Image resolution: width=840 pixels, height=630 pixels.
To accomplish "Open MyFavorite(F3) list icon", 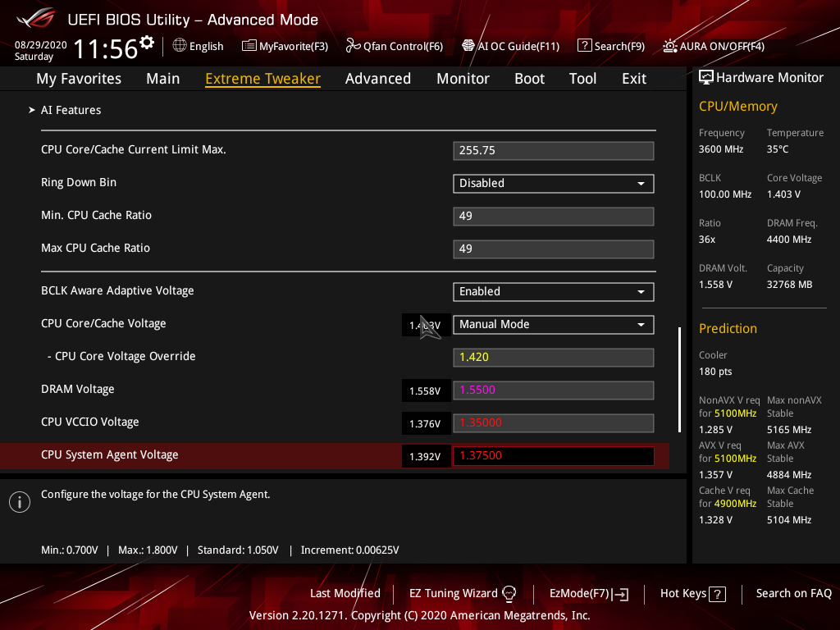I will pyautogui.click(x=249, y=46).
